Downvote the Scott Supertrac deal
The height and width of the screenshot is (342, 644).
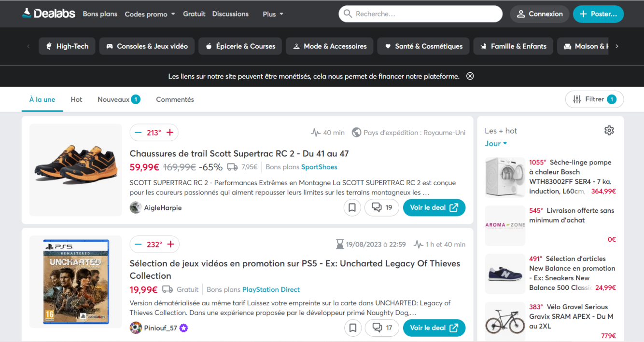coord(138,133)
